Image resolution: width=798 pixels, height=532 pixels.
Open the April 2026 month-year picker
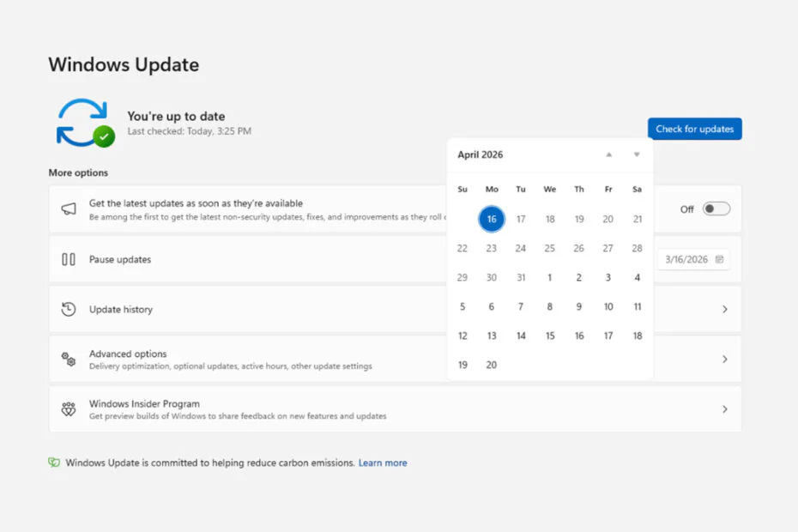[x=481, y=154]
